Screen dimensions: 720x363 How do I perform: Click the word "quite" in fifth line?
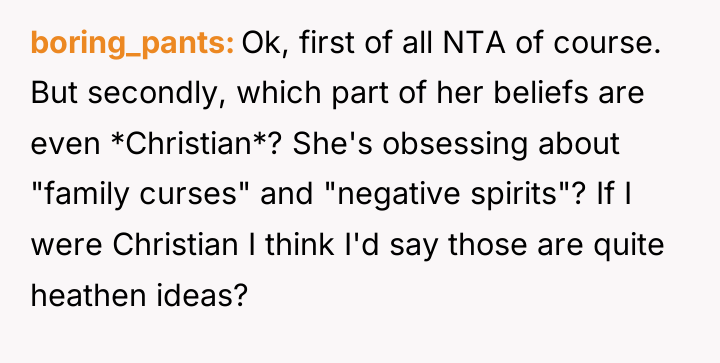tap(629, 247)
